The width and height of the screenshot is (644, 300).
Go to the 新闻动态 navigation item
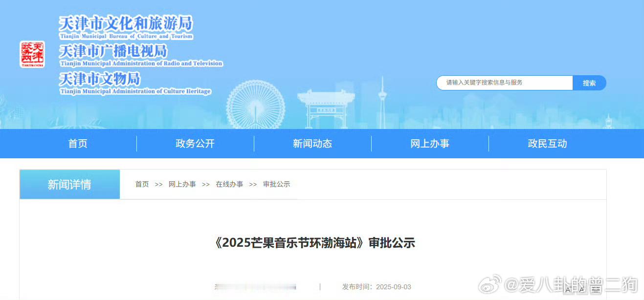point(312,144)
